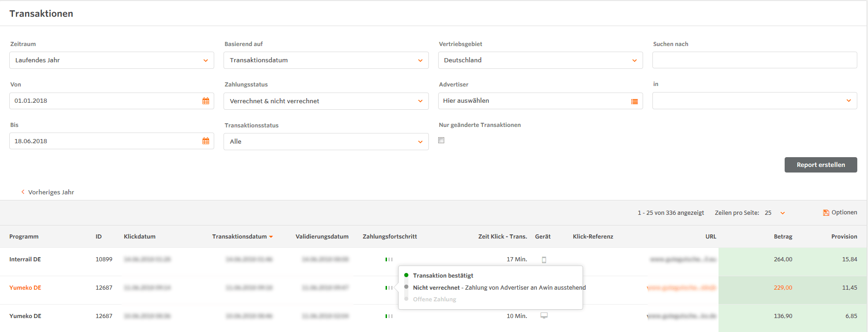
Task: Sort by the Provision column header
Action: tap(844, 237)
